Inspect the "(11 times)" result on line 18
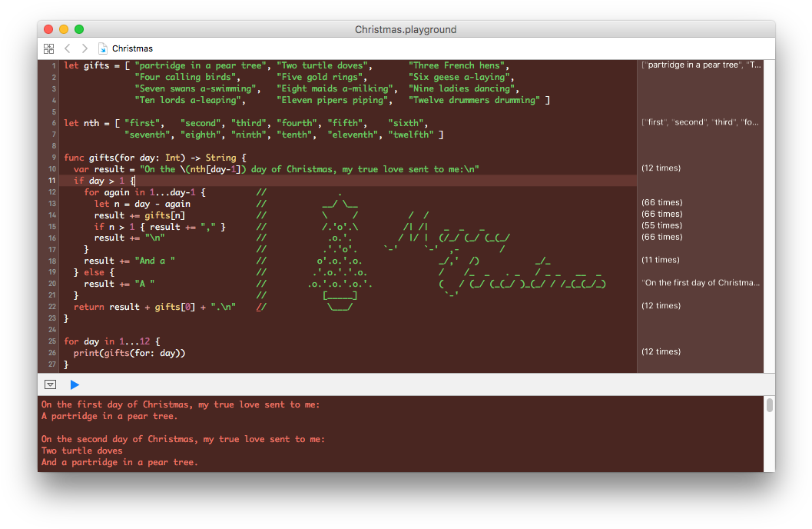The width and height of the screenshot is (812, 529). [661, 260]
